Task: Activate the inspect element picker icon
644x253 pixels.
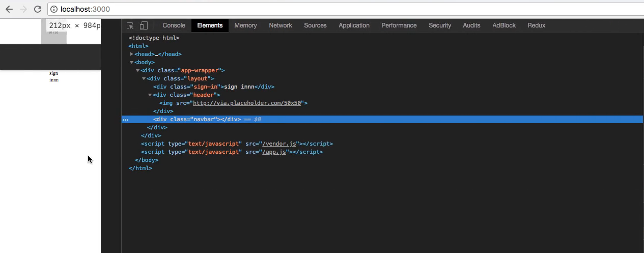Action: click(130, 25)
